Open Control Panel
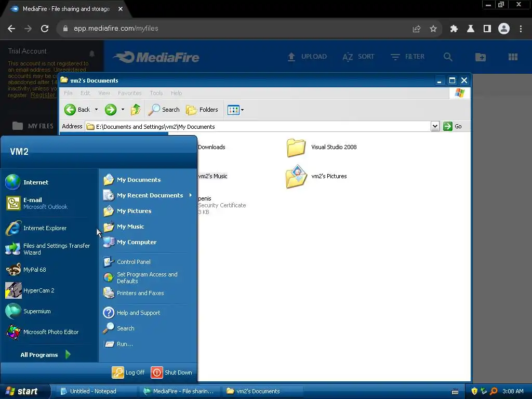Viewport: 532px width, 399px height. [127, 262]
